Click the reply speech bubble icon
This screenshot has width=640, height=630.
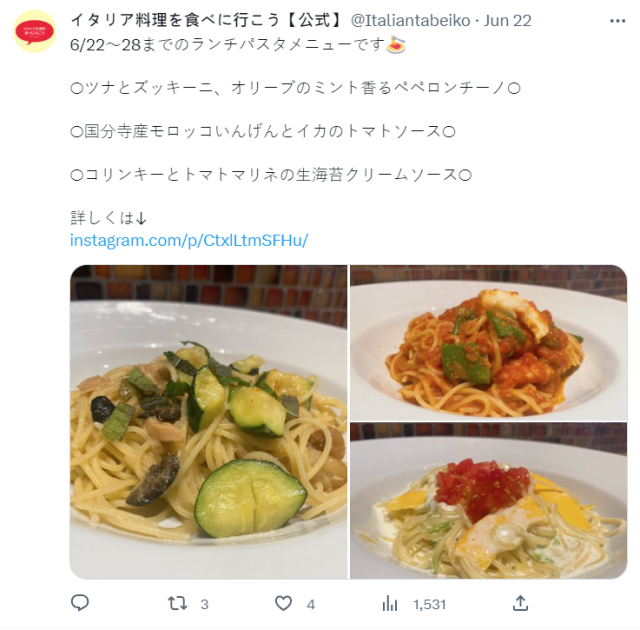(80, 603)
